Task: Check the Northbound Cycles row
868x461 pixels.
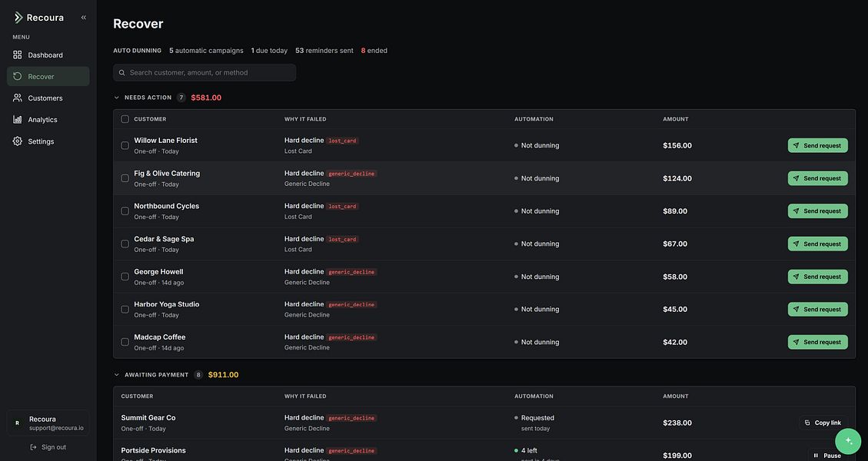Action: [x=125, y=211]
